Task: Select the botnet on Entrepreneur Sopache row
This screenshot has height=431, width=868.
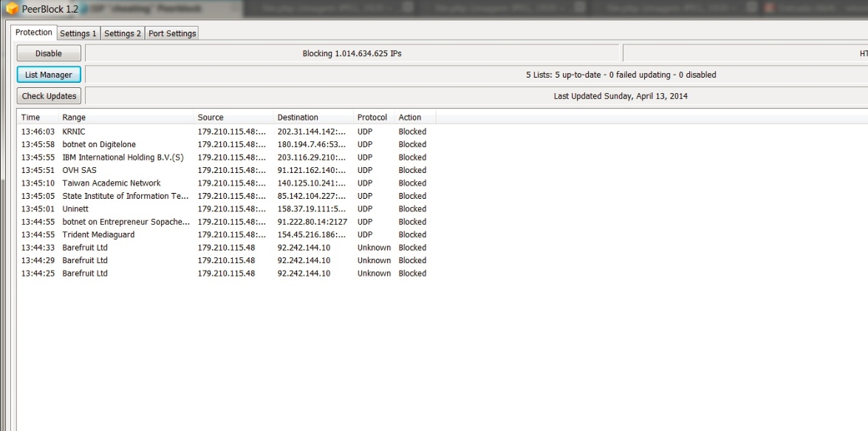Action: 226,222
